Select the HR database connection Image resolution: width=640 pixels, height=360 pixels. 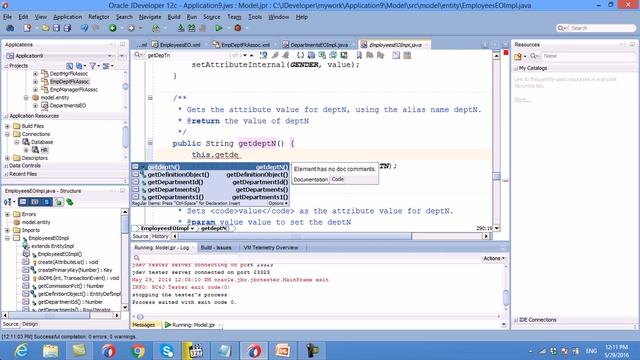click(44, 150)
